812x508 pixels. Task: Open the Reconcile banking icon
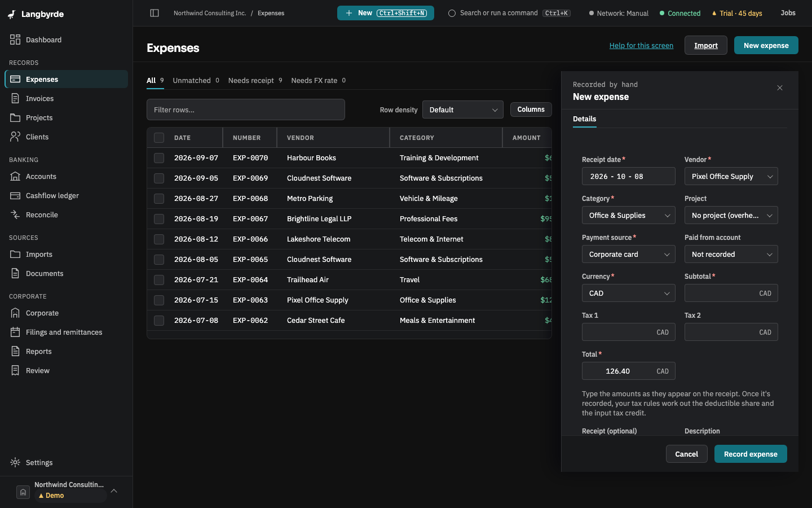[15, 214]
